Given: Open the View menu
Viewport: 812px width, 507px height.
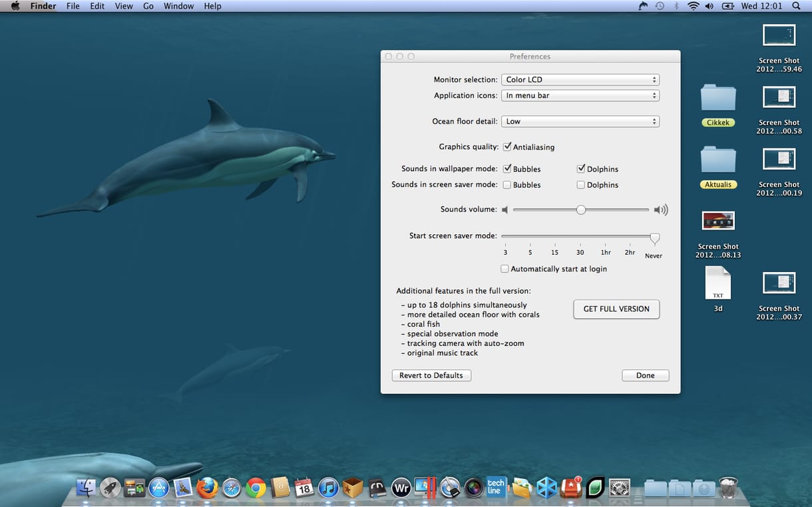Looking at the screenshot, I should (x=124, y=6).
